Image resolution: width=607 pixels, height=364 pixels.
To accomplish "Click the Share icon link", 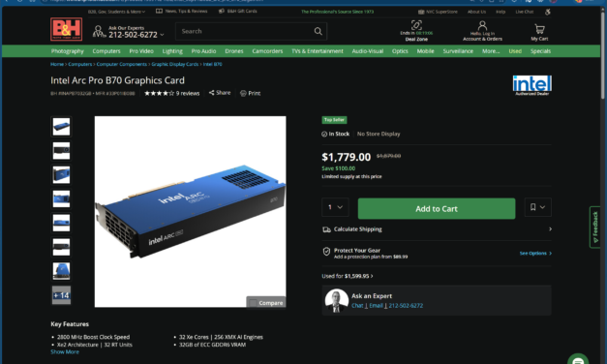I will click(x=220, y=93).
